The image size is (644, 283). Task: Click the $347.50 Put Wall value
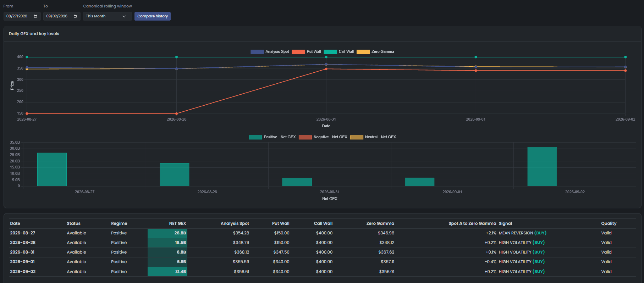click(x=281, y=252)
